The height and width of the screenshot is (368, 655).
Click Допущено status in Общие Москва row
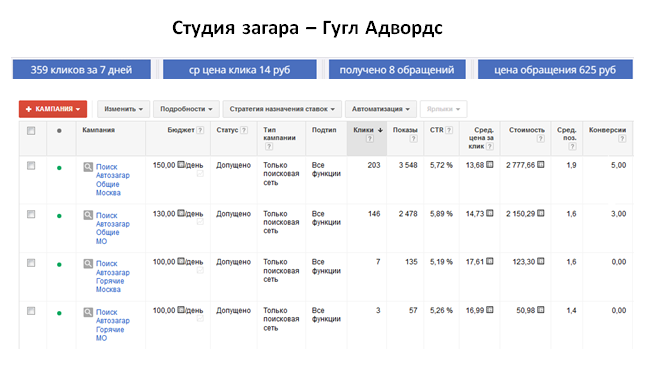[x=234, y=165]
